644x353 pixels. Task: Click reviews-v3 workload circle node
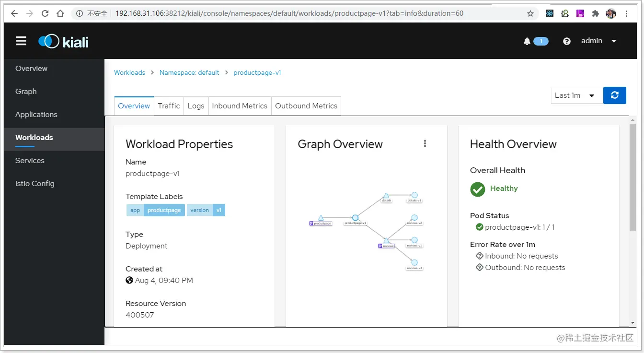[x=414, y=262]
